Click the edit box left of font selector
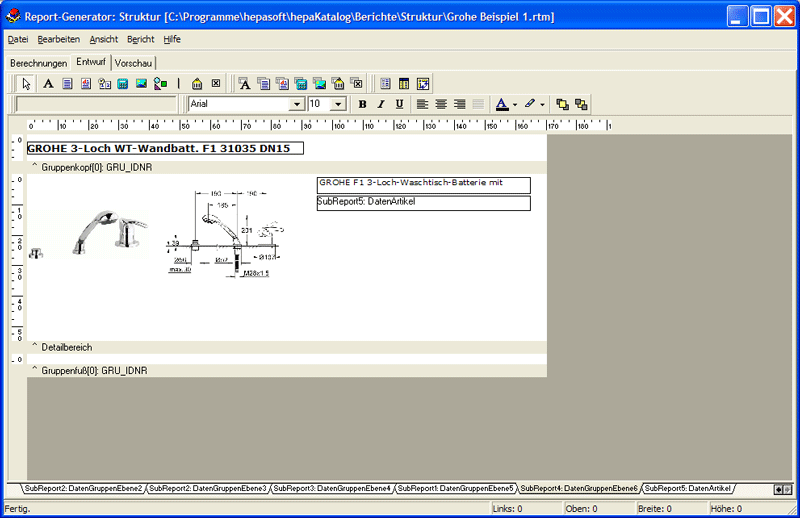Viewport: 800px width, 518px height. 96,104
